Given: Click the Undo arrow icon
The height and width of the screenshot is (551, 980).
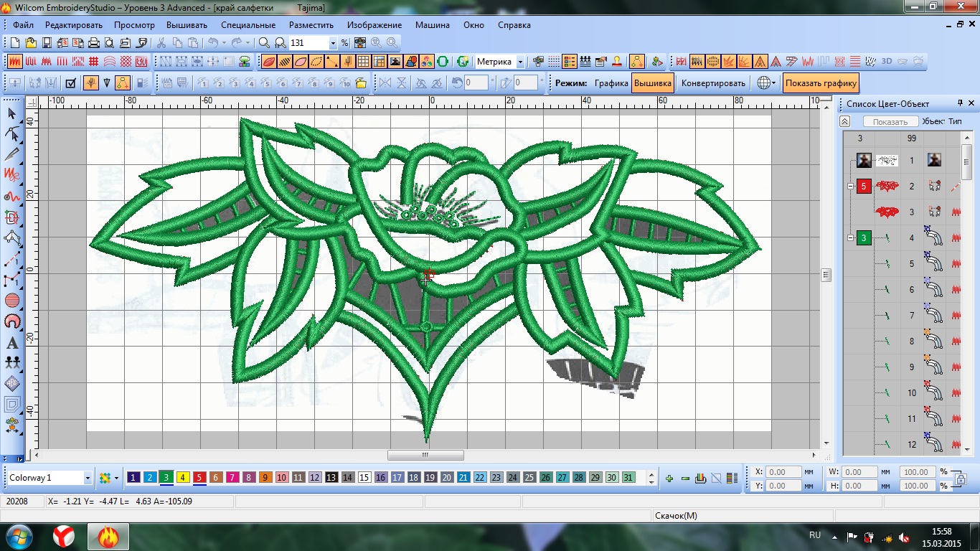Looking at the screenshot, I should (213, 43).
